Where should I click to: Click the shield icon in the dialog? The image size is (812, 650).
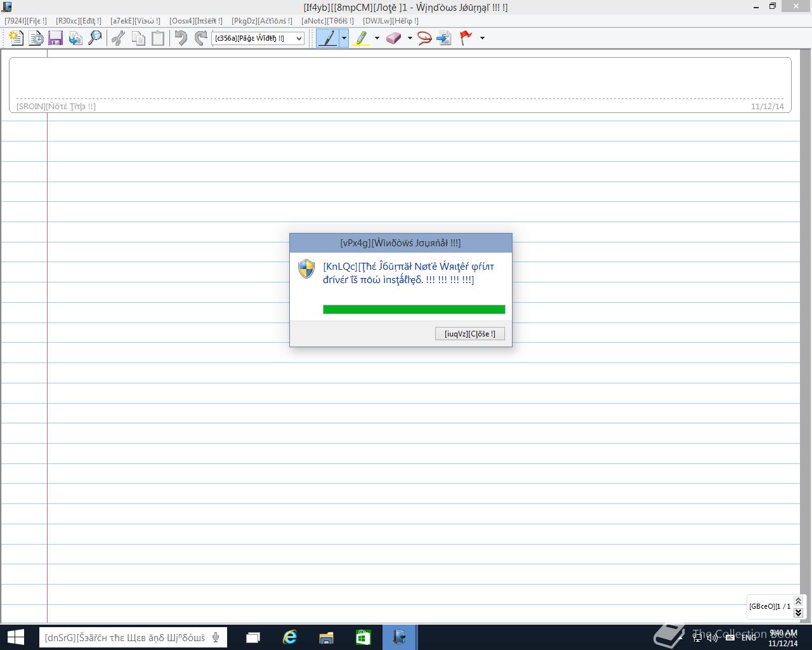(306, 269)
